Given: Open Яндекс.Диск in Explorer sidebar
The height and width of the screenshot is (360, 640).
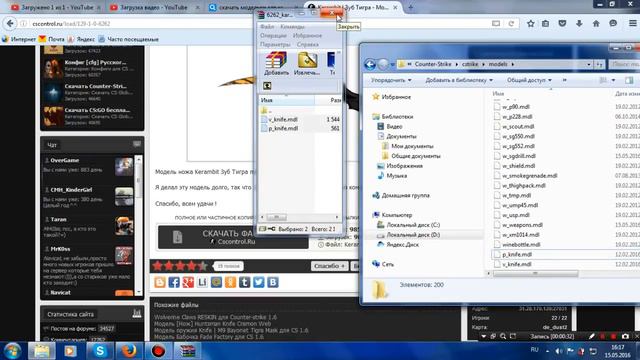Looking at the screenshot, I should (398, 244).
